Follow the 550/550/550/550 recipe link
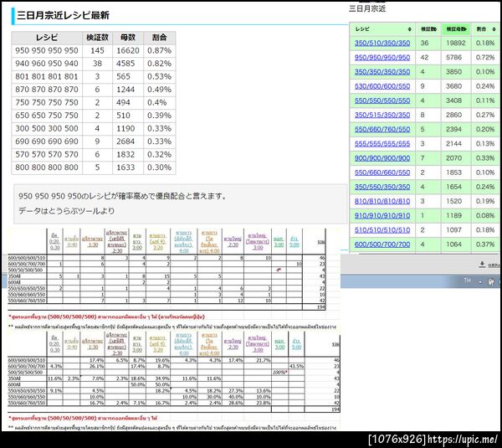 tap(382, 100)
